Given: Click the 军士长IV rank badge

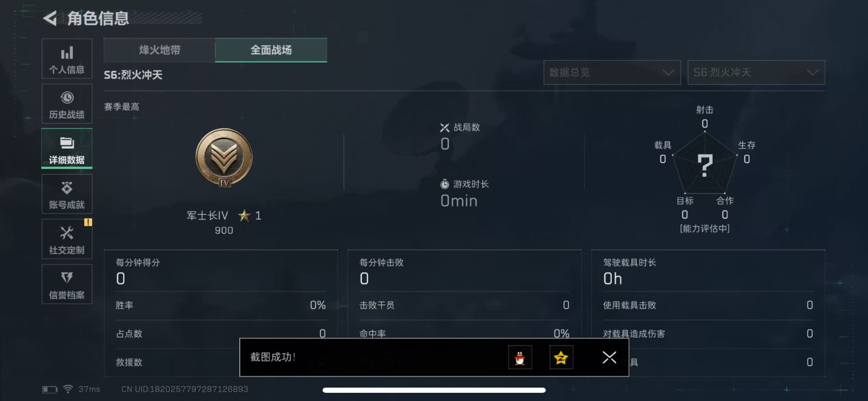Looking at the screenshot, I should pyautogui.click(x=224, y=158).
